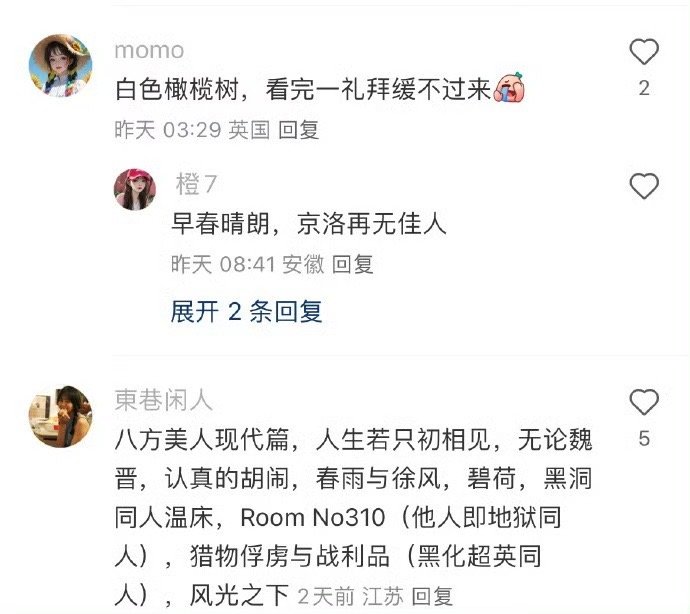Expand the 展开 2 条回复 replies
This screenshot has width=690, height=614.
click(246, 312)
